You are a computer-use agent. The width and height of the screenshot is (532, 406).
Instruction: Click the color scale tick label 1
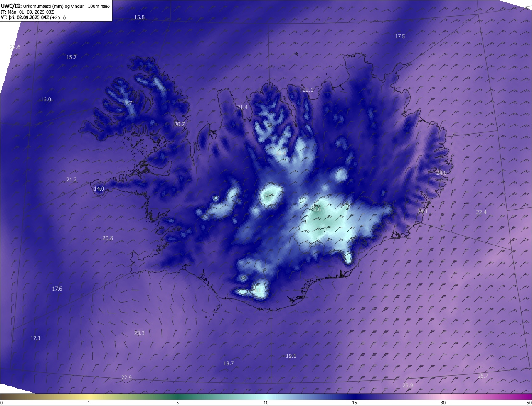[89, 403]
